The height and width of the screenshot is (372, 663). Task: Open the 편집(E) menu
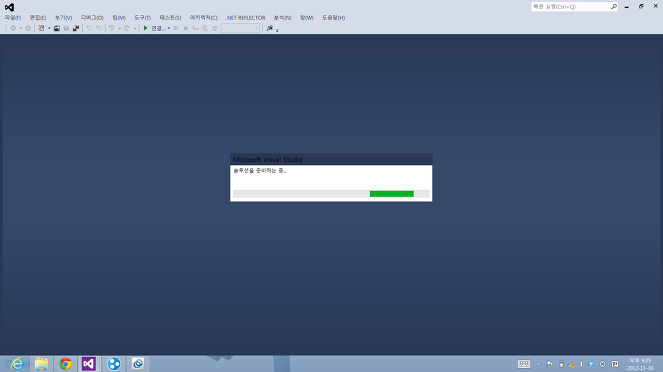[38, 18]
